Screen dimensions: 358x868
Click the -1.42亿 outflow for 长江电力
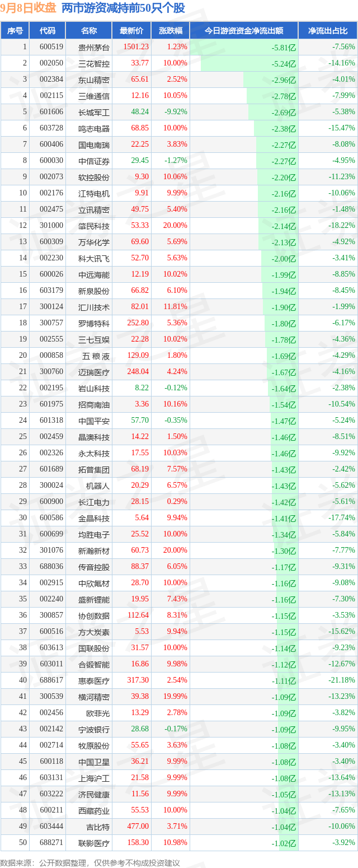pyautogui.click(x=284, y=502)
